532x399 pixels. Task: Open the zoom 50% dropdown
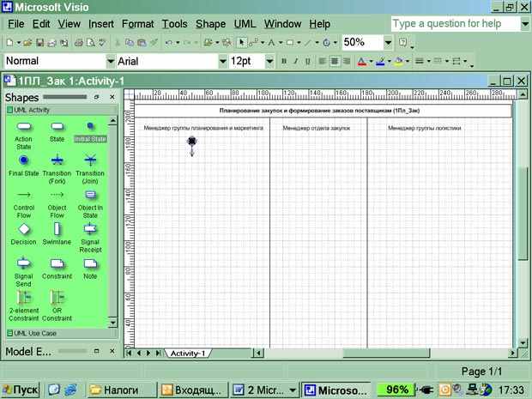tap(388, 42)
